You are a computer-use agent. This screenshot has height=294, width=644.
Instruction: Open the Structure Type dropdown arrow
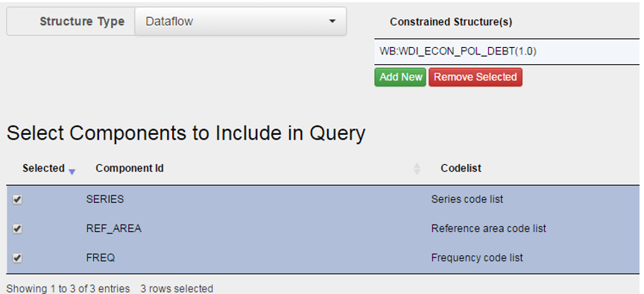click(332, 22)
